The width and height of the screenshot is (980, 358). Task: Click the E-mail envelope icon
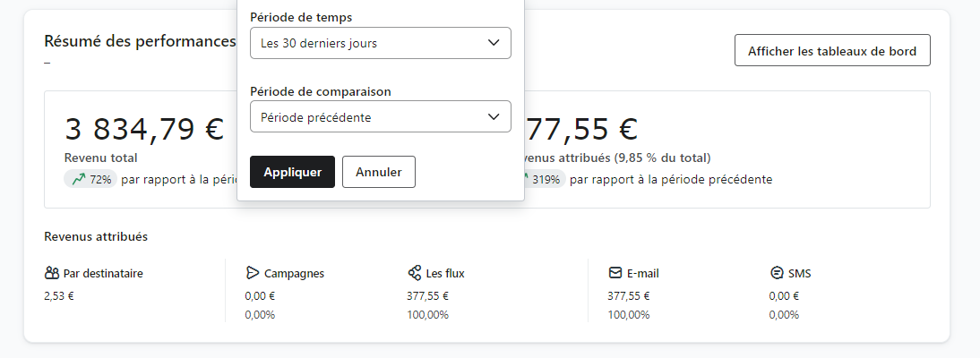pos(615,273)
